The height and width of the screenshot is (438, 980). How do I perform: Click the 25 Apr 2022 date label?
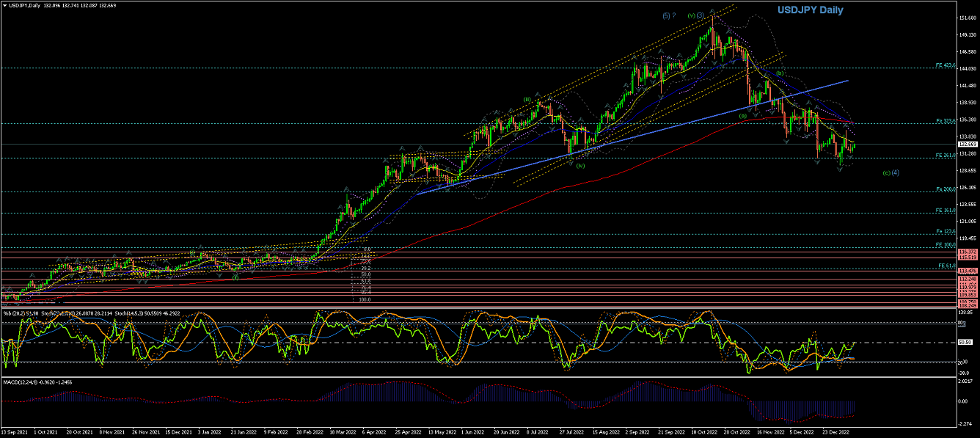[x=409, y=433]
